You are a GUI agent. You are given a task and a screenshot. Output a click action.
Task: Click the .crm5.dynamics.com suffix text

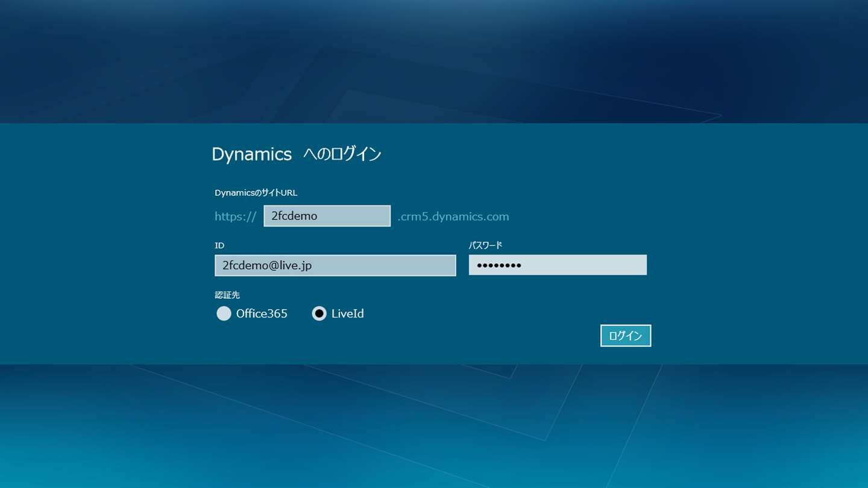pyautogui.click(x=453, y=216)
